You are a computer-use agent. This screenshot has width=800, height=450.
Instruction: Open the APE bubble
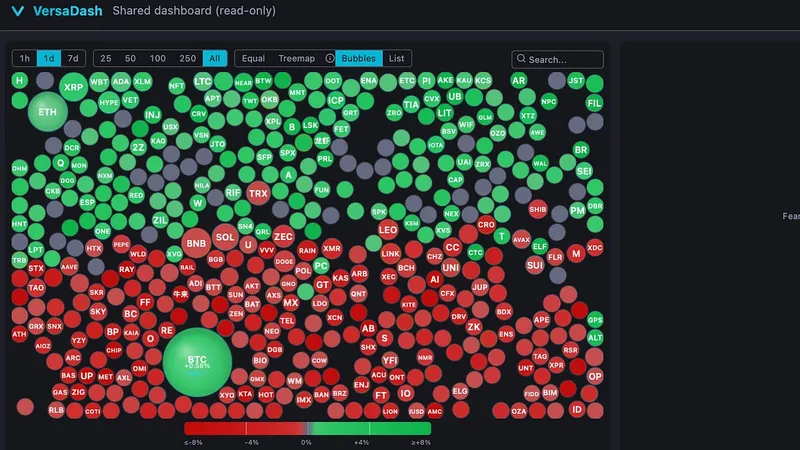click(541, 320)
